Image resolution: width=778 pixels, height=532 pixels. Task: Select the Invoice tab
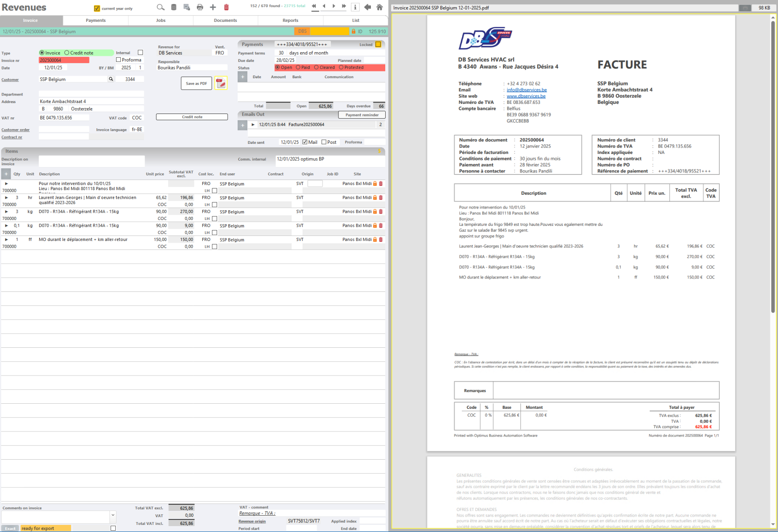(x=31, y=20)
